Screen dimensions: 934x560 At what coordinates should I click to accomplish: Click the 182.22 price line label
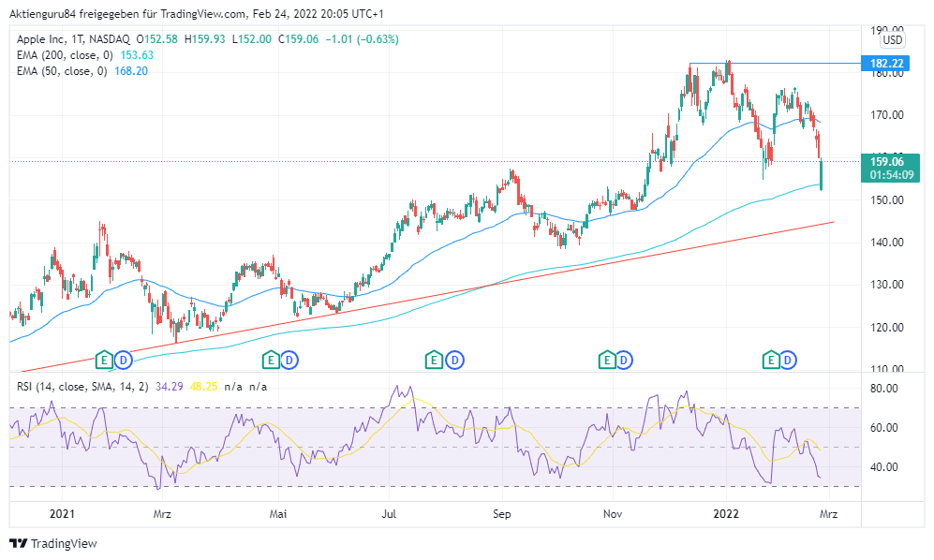point(885,63)
